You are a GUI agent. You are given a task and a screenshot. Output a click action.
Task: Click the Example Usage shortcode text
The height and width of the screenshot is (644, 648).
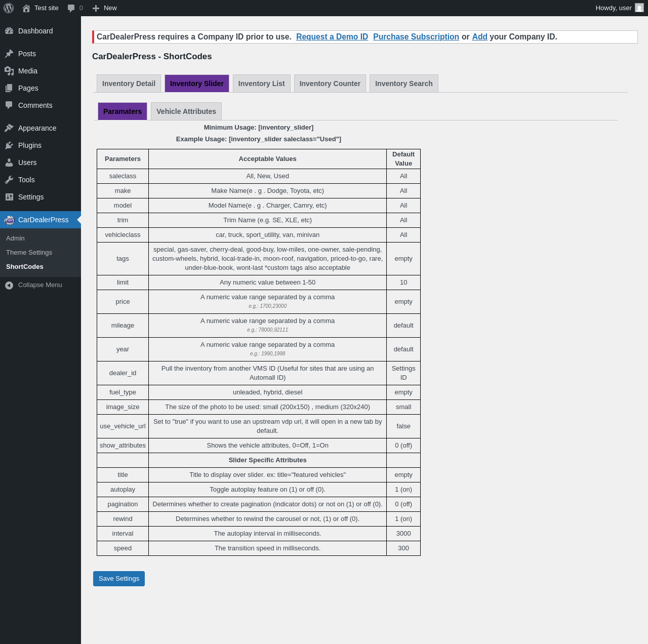pos(259,139)
